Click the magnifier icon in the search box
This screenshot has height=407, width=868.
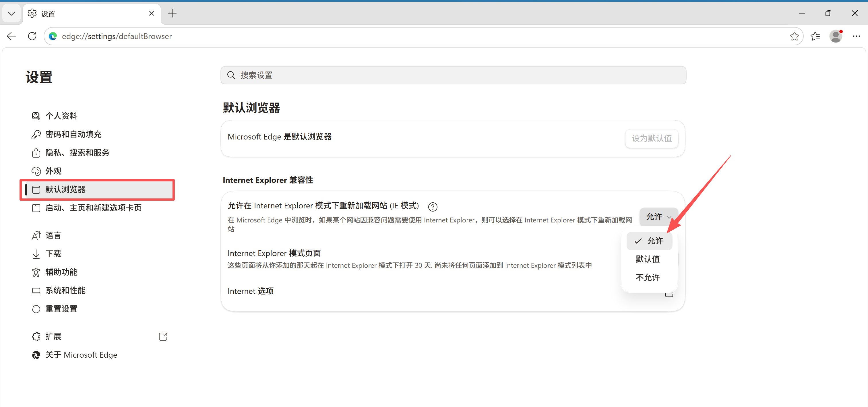[231, 75]
